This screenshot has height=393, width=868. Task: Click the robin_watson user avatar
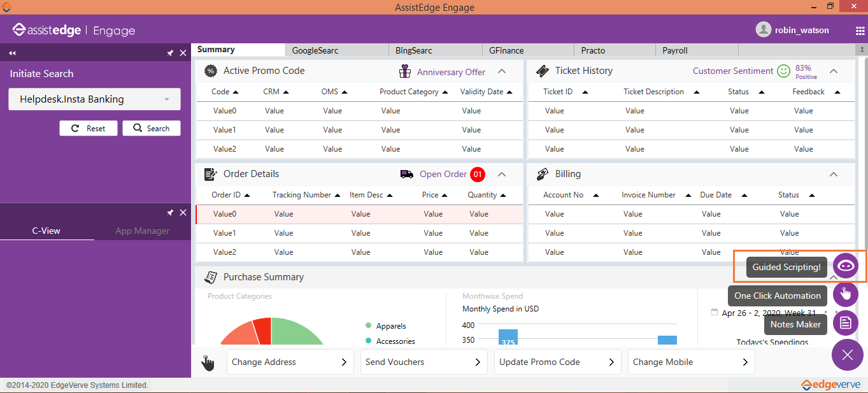coord(763,29)
